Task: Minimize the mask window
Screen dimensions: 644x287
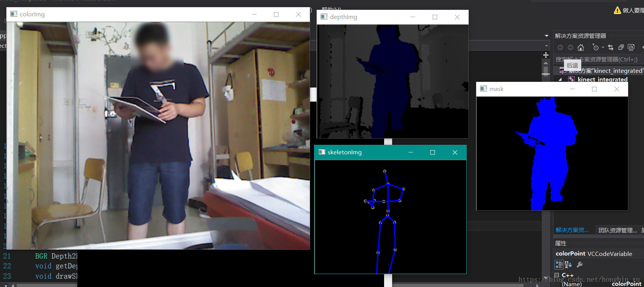Action: 572,89
